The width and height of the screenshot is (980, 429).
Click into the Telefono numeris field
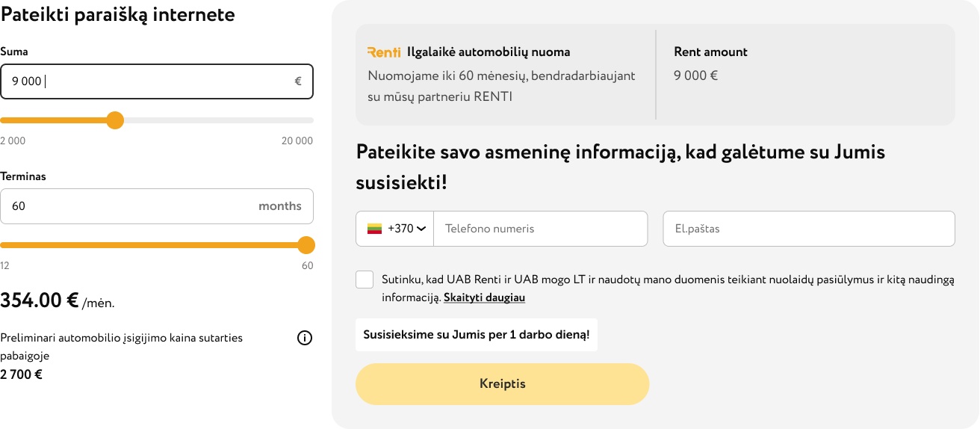coord(539,229)
